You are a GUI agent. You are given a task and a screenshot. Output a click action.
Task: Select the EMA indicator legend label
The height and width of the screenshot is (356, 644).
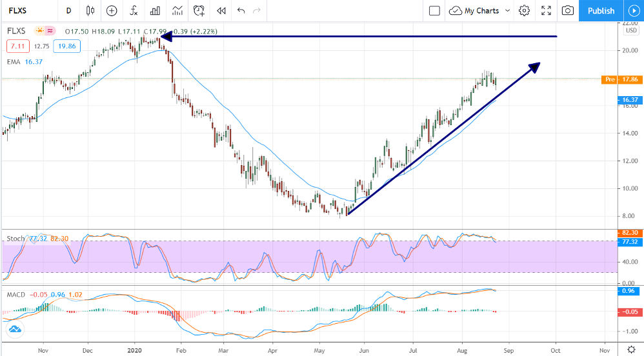[x=13, y=62]
